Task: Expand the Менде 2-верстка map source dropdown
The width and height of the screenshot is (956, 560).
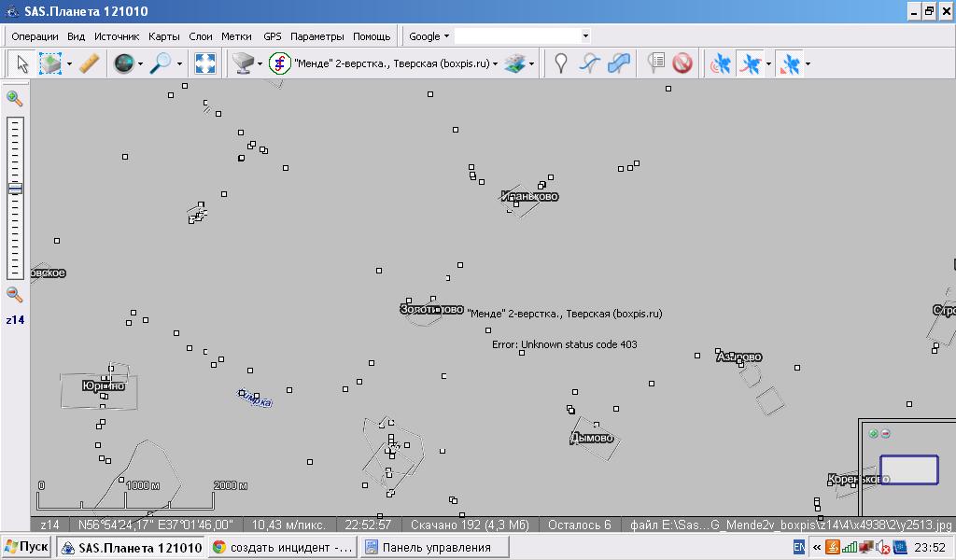Action: 495,64
